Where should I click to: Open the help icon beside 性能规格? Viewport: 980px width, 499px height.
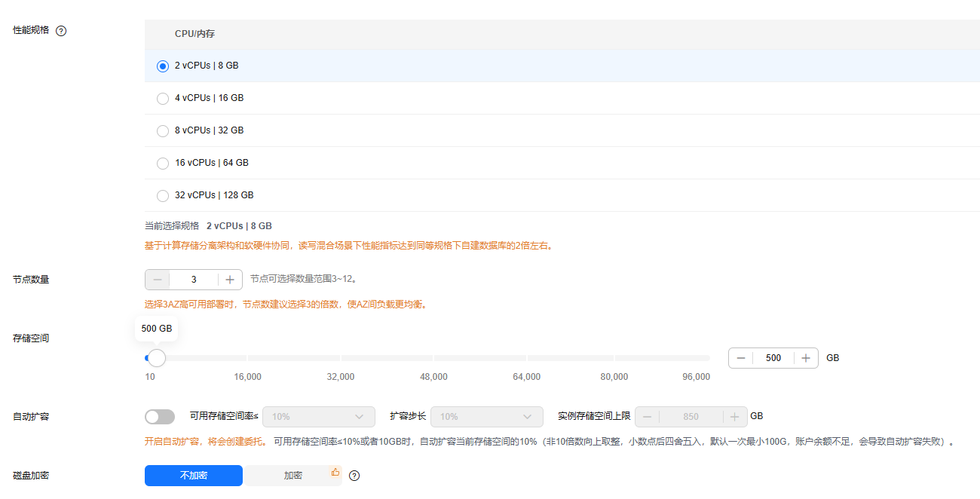(x=62, y=31)
